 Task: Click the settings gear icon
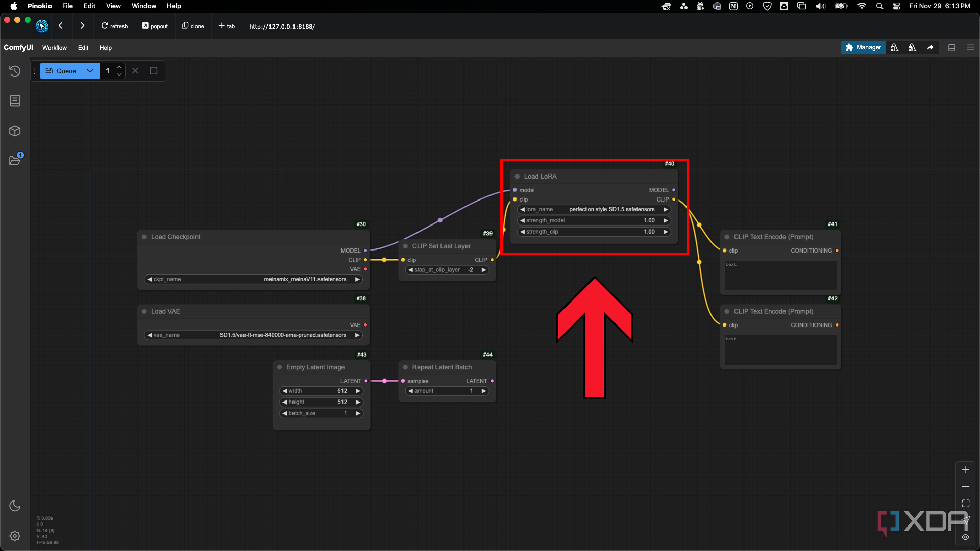point(15,536)
